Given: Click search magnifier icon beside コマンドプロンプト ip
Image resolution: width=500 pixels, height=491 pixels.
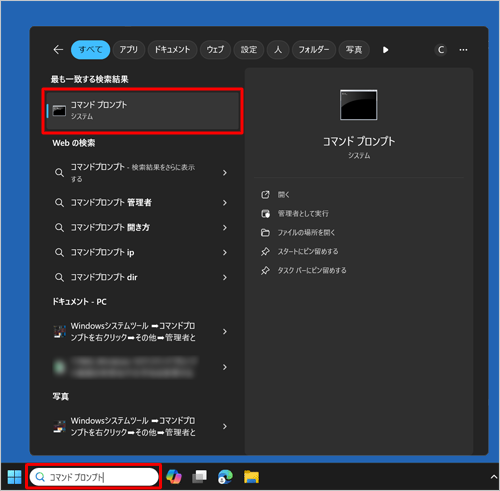Looking at the screenshot, I should click(x=59, y=253).
